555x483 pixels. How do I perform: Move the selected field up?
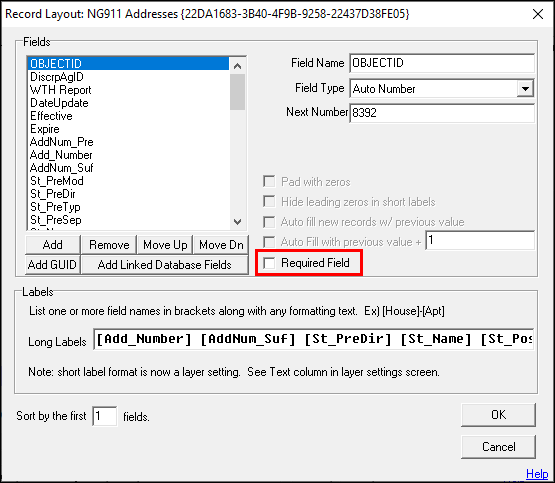pyautogui.click(x=165, y=245)
